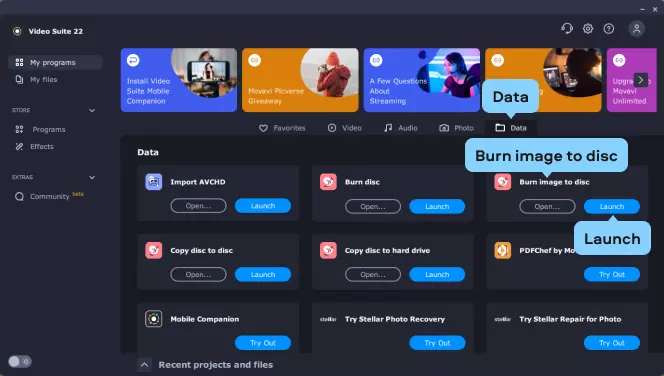Select the PDFChef app icon
This screenshot has width=664, height=376.
503,250
